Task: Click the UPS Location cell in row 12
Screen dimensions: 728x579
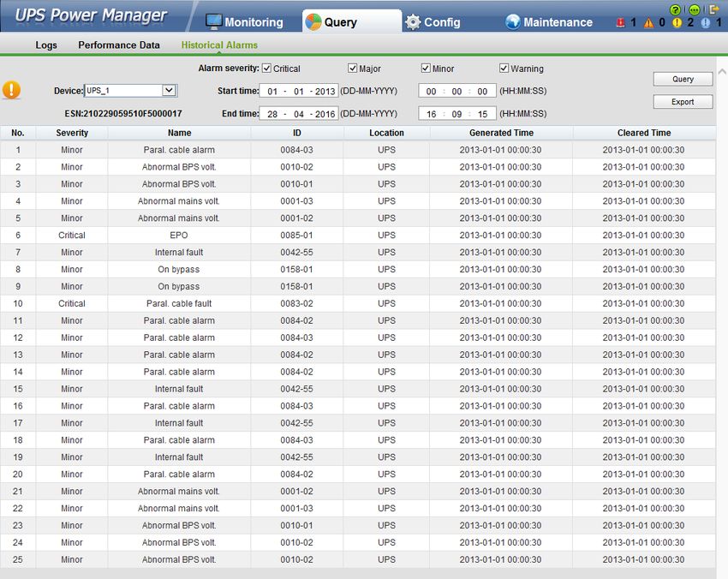Action: click(386, 337)
